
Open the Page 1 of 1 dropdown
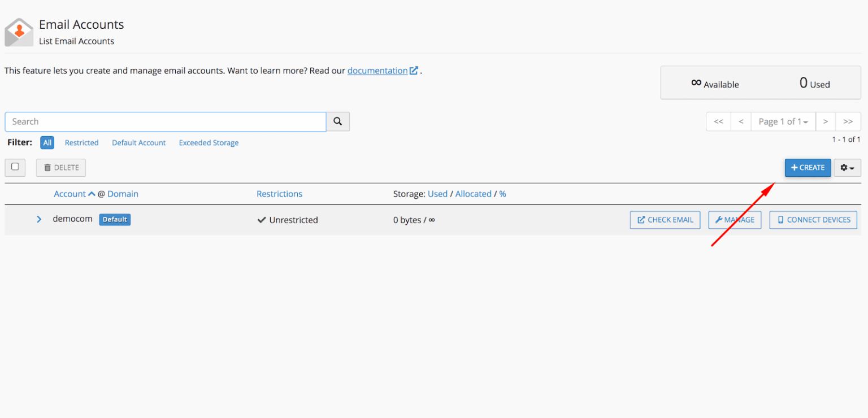tap(783, 121)
